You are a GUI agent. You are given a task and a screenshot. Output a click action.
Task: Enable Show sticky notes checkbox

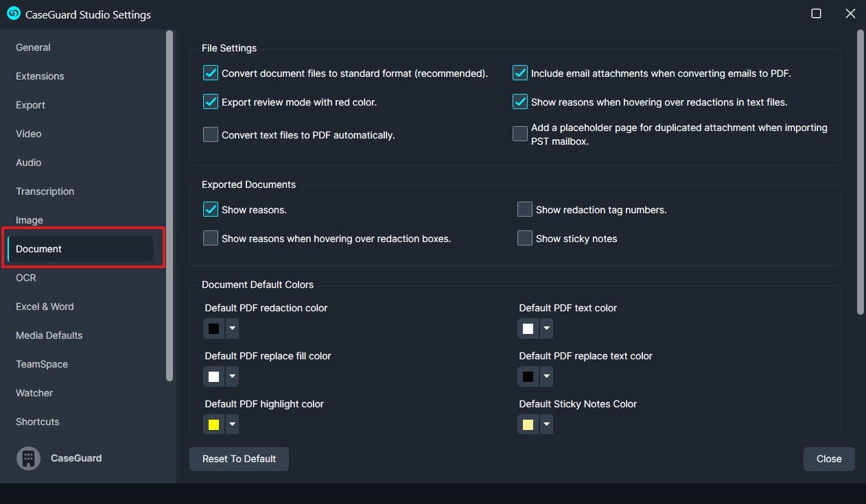point(525,239)
